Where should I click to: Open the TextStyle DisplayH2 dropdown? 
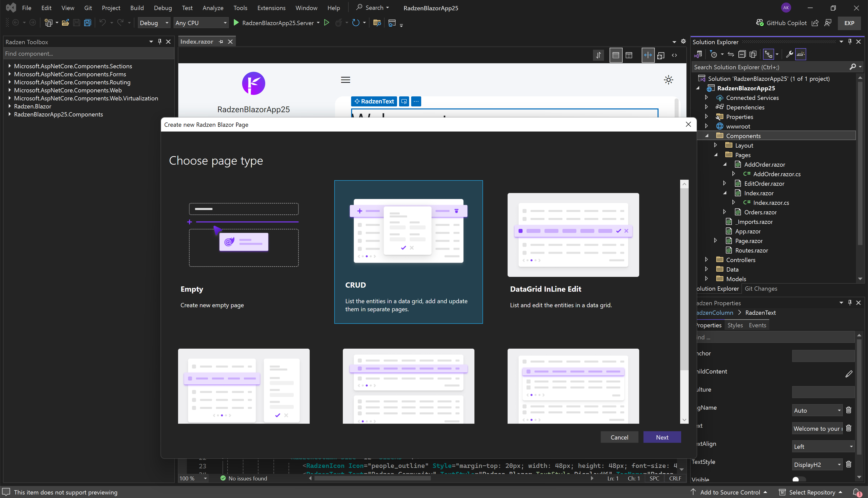pos(817,464)
